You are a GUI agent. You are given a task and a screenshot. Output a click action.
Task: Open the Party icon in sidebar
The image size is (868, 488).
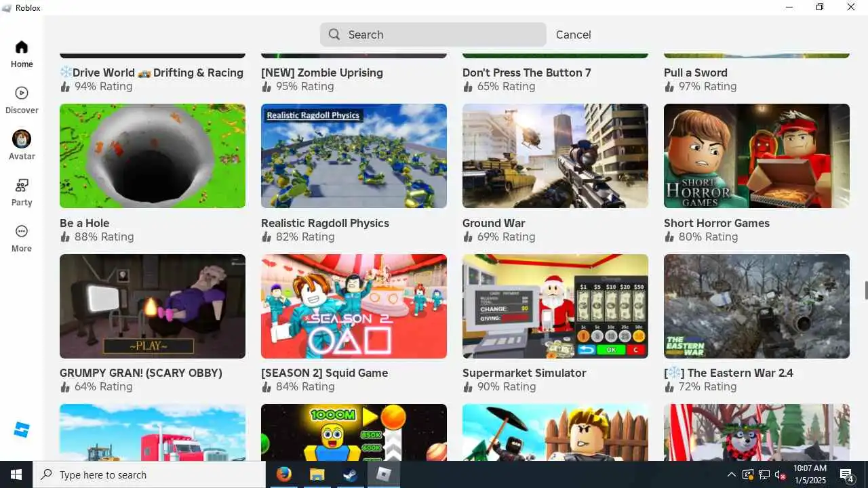pyautogui.click(x=22, y=185)
